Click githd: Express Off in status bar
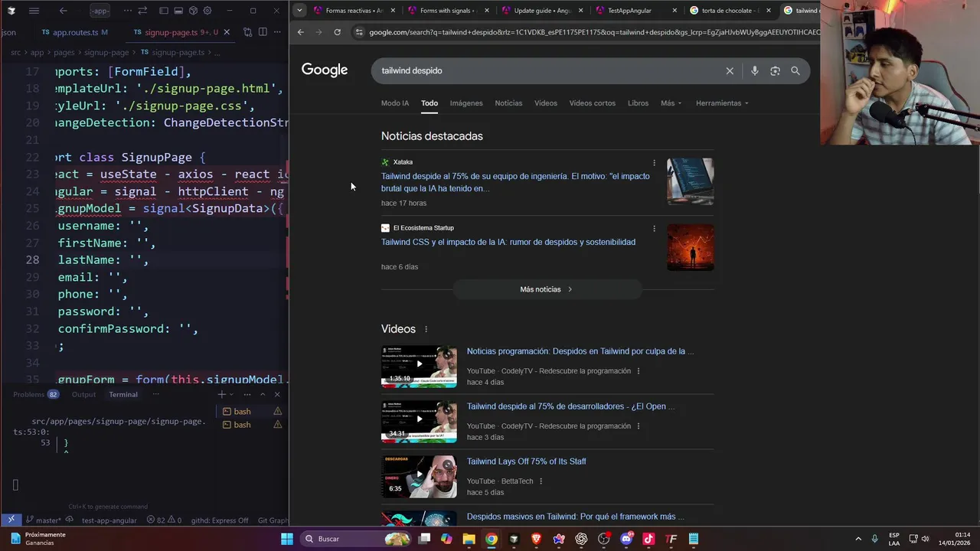Image resolution: width=980 pixels, height=551 pixels. (x=220, y=520)
